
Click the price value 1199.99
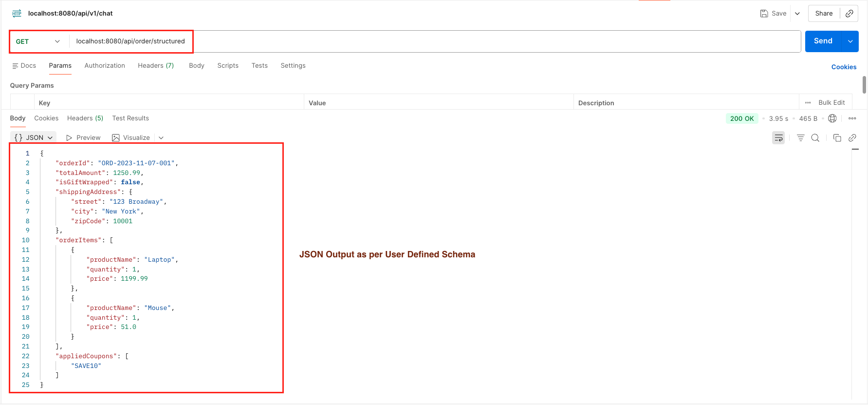[x=134, y=279]
